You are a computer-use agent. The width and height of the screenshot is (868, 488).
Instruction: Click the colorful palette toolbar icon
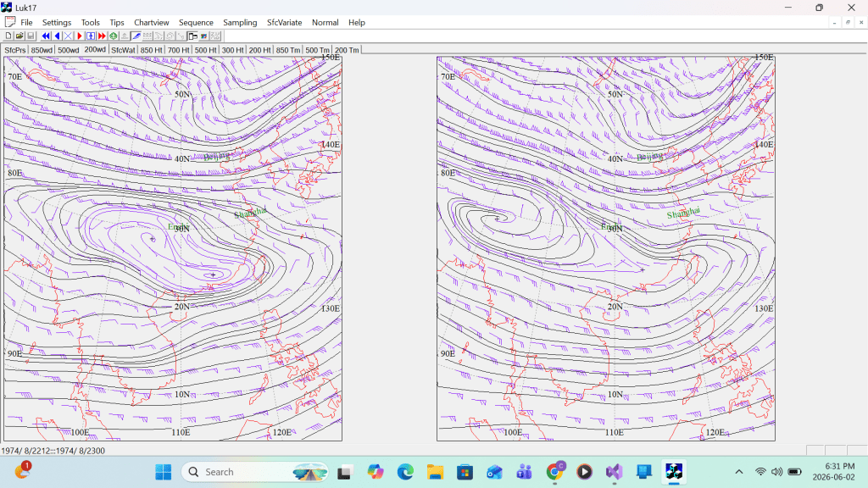click(203, 36)
